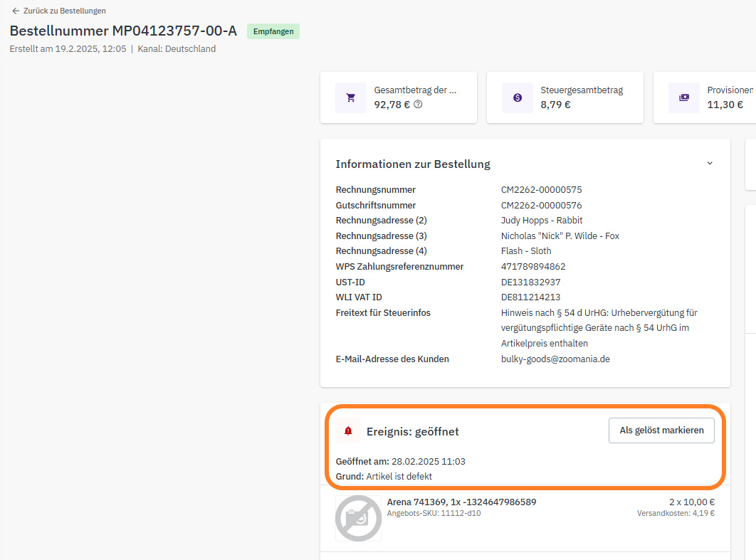Click the tax dollar coin icon
The height and width of the screenshot is (560, 756).
(518, 97)
